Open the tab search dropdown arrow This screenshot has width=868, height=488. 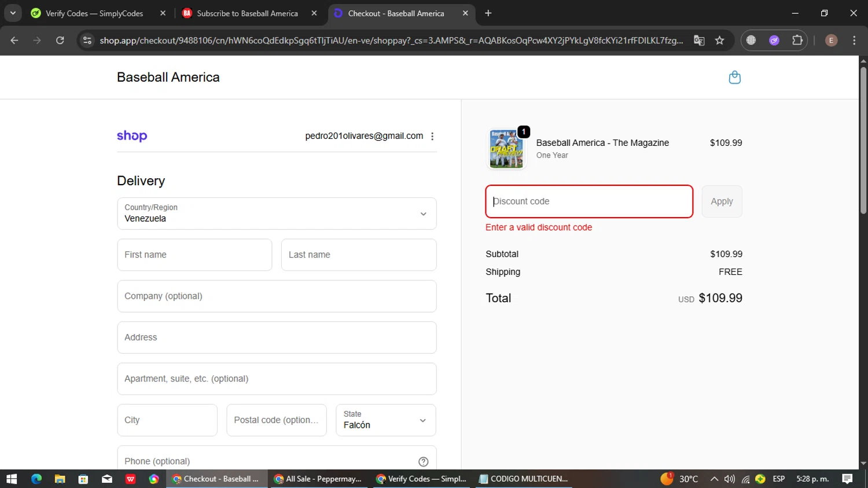coord(13,13)
